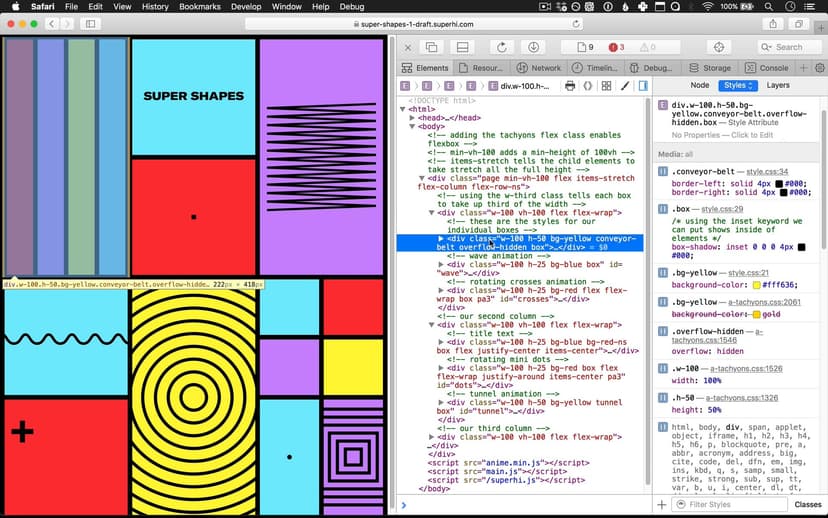The width and height of the screenshot is (828, 518).
Task: Reload the page from the inspector toolbar
Action: [x=501, y=47]
